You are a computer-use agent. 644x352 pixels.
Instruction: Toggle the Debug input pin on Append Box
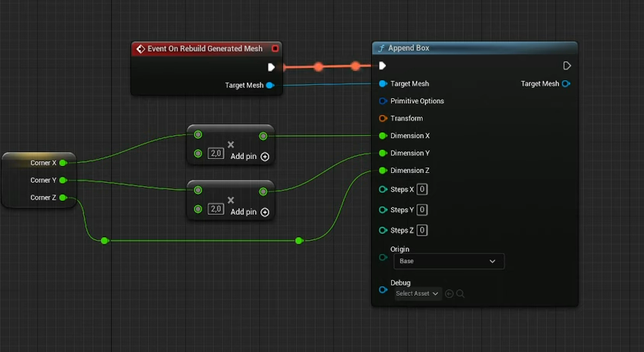pos(383,290)
